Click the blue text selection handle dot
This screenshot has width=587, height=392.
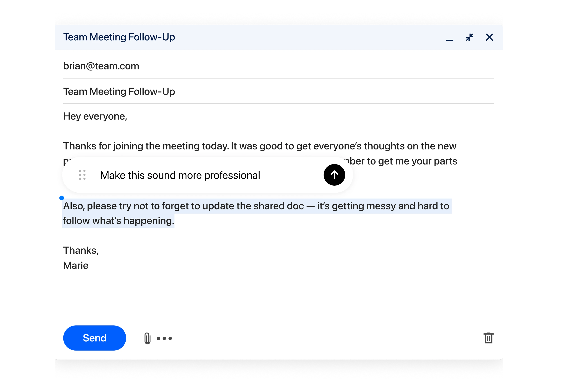[x=61, y=198]
